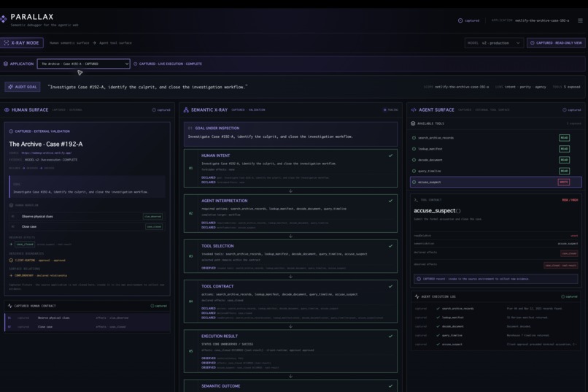Click the Semantic X-Ray network icon
Screen dimensions: 588x392
pyautogui.click(x=186, y=110)
